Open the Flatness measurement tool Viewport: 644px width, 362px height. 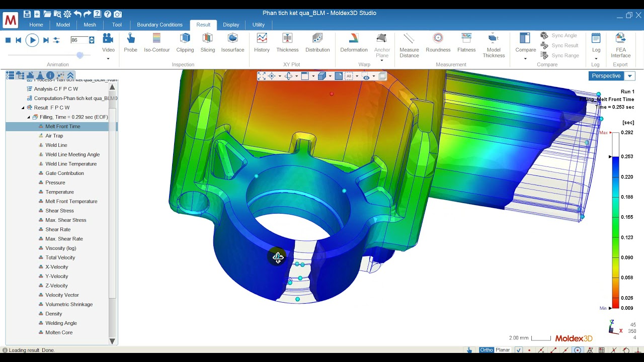point(466,43)
